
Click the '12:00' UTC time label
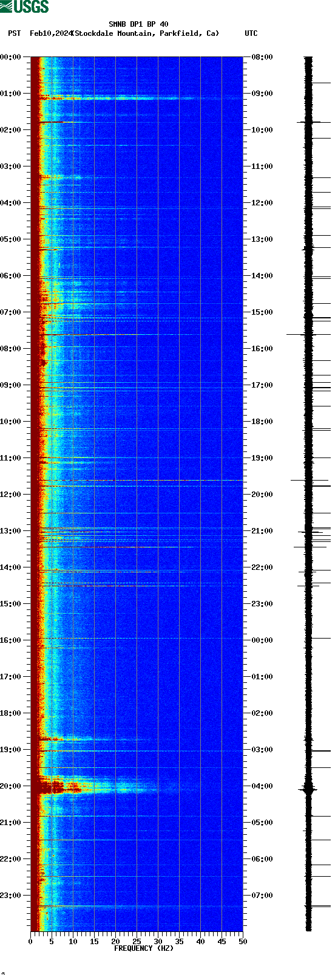pos(262,203)
